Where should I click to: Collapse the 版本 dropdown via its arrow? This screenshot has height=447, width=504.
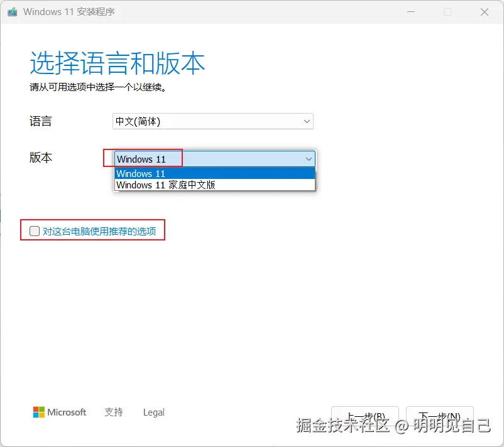coord(309,159)
